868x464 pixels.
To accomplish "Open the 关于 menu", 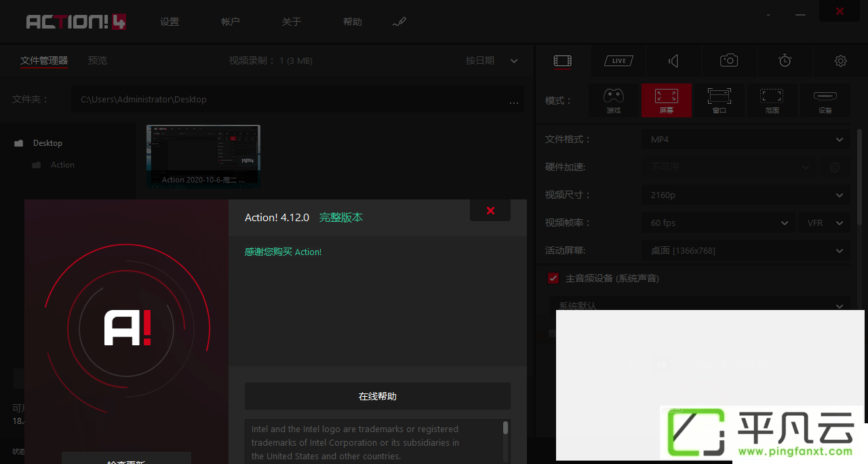I will 292,22.
